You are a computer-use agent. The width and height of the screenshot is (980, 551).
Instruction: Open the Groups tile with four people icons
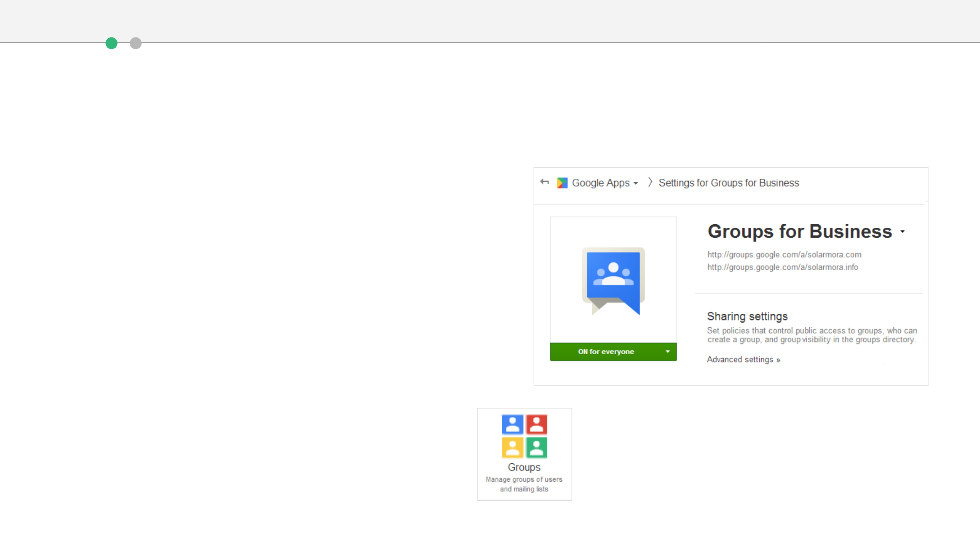coord(524,454)
